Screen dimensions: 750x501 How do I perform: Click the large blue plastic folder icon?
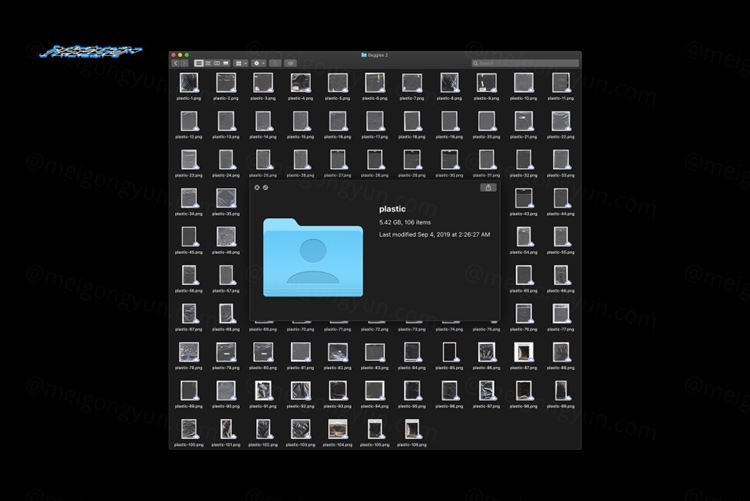pyautogui.click(x=313, y=258)
